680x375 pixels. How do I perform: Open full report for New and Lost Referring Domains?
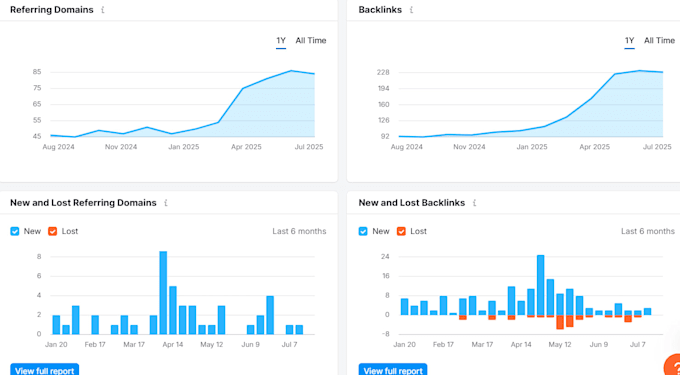click(x=45, y=370)
